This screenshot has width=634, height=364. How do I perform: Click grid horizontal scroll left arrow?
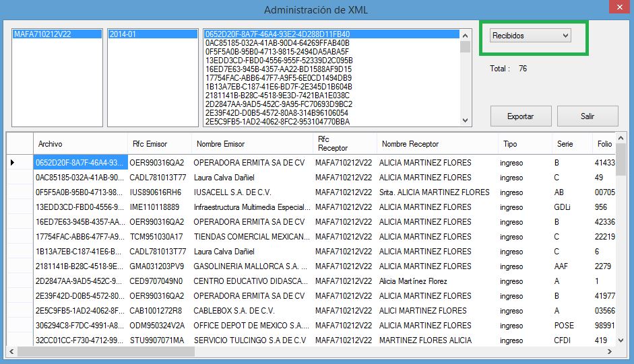point(11,351)
